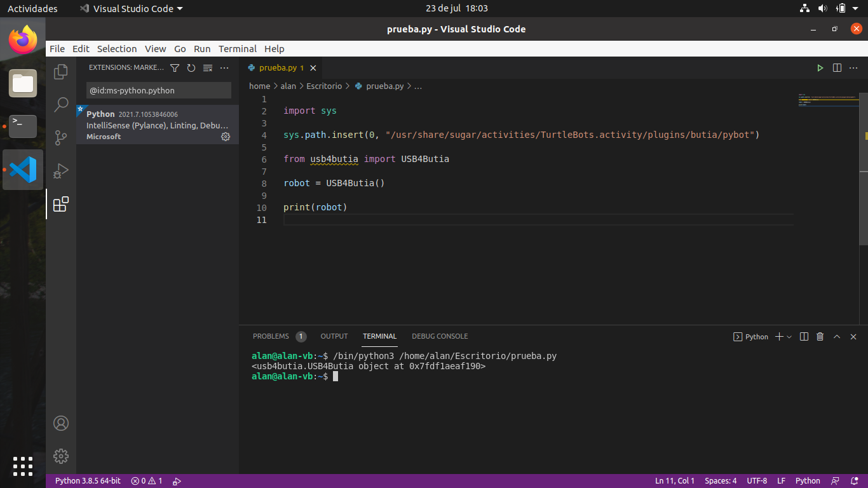Screen dimensions: 868x488
Task: Open notifications bell in status bar
Action: [x=853, y=481]
